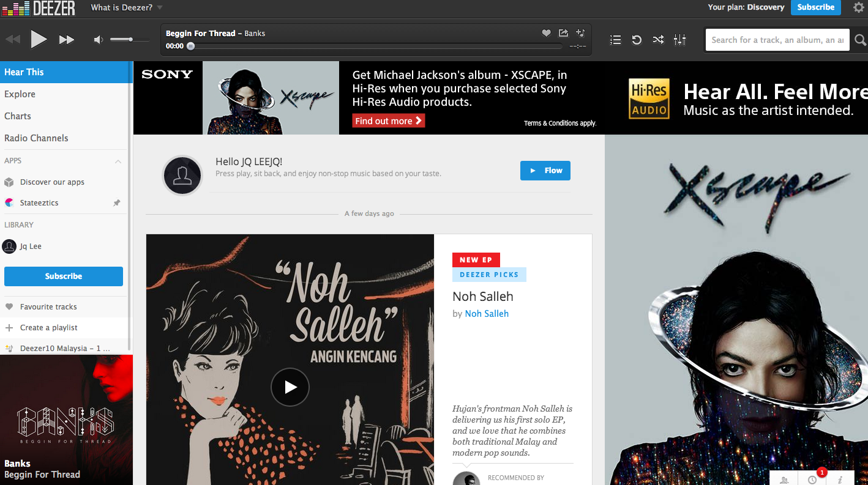Click the sidebar Subscribe button
This screenshot has height=485, width=868.
(x=64, y=276)
